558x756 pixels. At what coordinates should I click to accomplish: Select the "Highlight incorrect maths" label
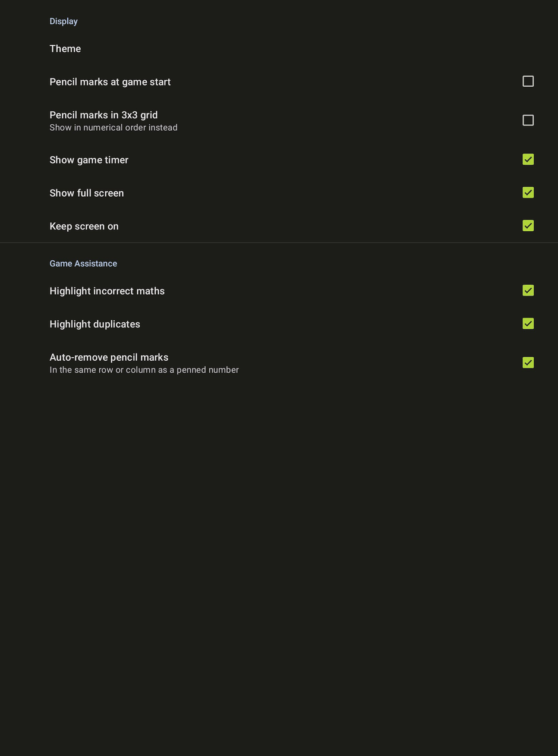coord(107,291)
